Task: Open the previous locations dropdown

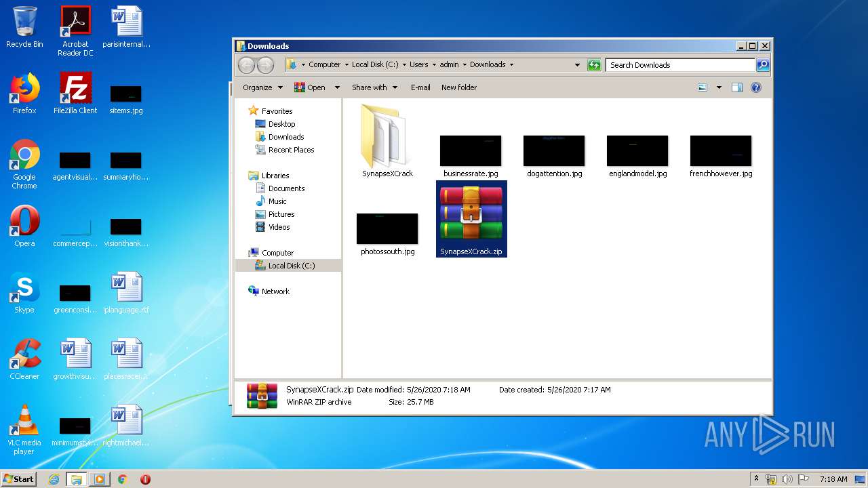Action: (577, 65)
